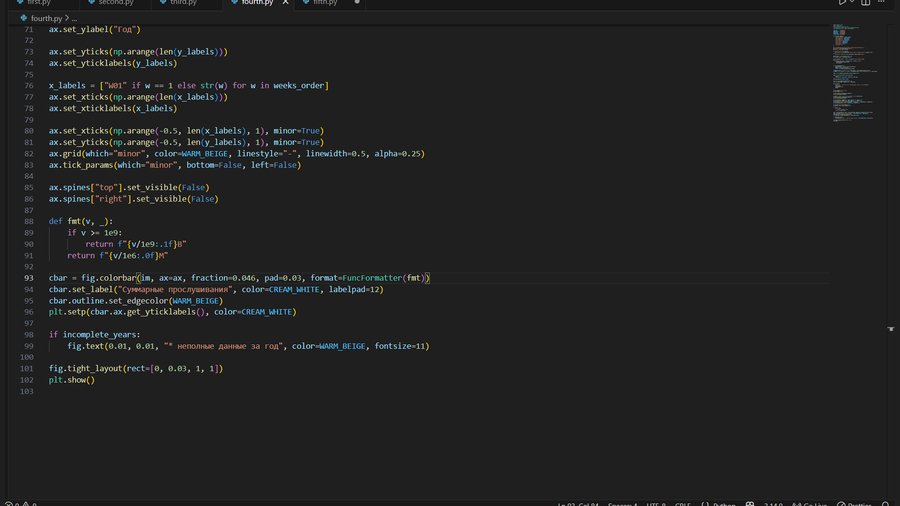Click the Python file icon in breadcrumb
This screenshot has height=506, width=900.
pos(24,18)
